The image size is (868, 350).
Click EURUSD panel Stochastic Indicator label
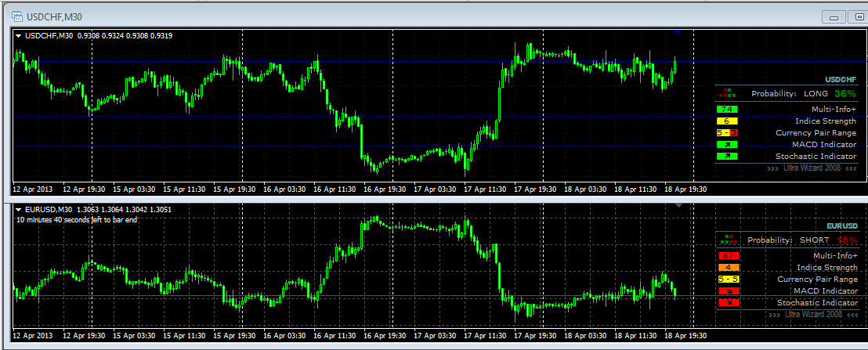click(818, 302)
